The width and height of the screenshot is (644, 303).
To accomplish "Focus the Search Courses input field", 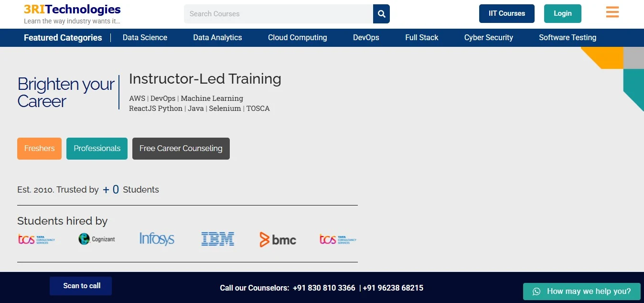I will coord(278,14).
